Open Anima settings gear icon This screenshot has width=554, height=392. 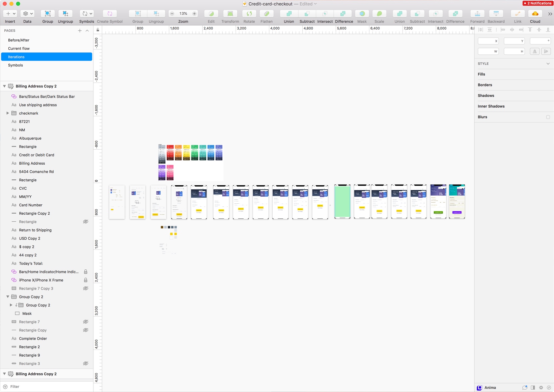click(541, 388)
